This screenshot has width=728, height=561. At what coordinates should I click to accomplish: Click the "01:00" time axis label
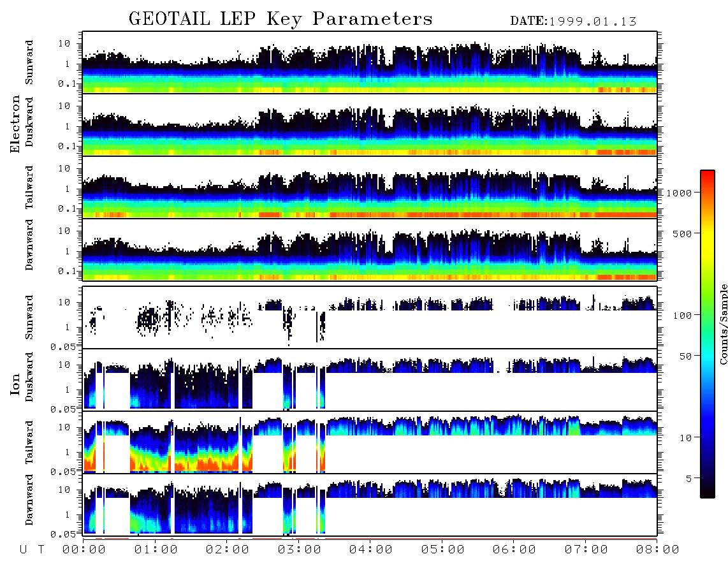coord(156,550)
